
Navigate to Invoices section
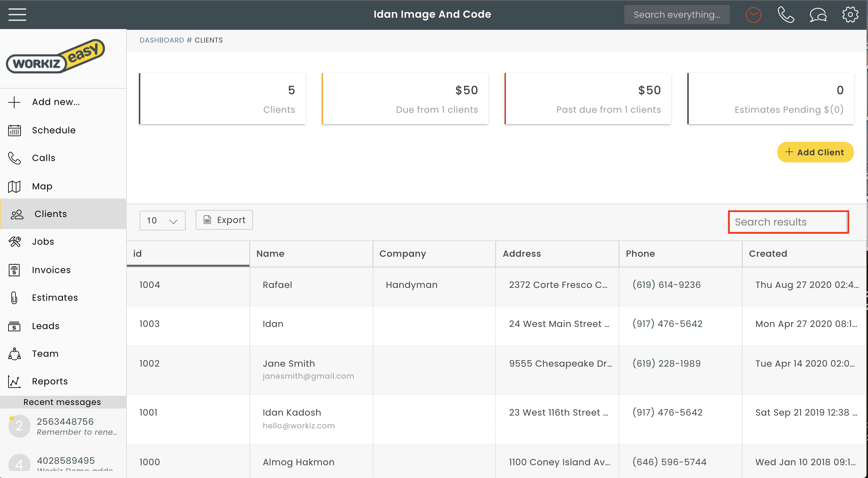[x=51, y=269]
